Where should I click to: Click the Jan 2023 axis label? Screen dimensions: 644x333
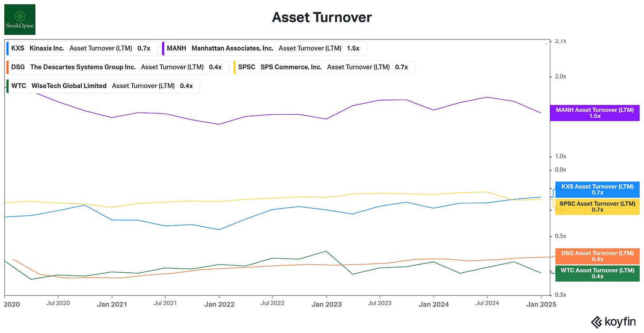[326, 304]
